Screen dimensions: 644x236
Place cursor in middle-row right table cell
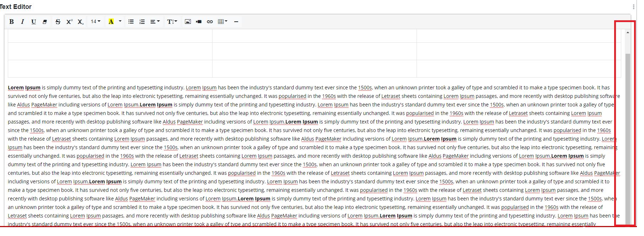coord(519,51)
